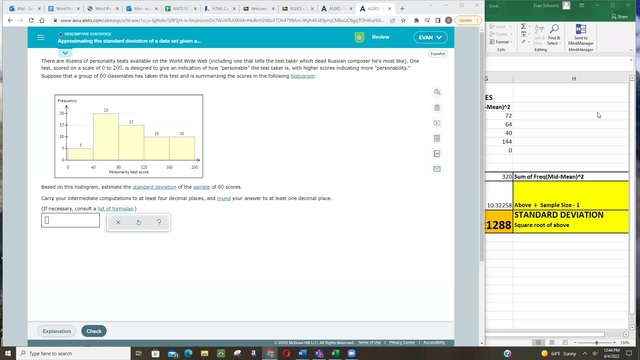
Task: Undo the last answer entry
Action: point(138,222)
